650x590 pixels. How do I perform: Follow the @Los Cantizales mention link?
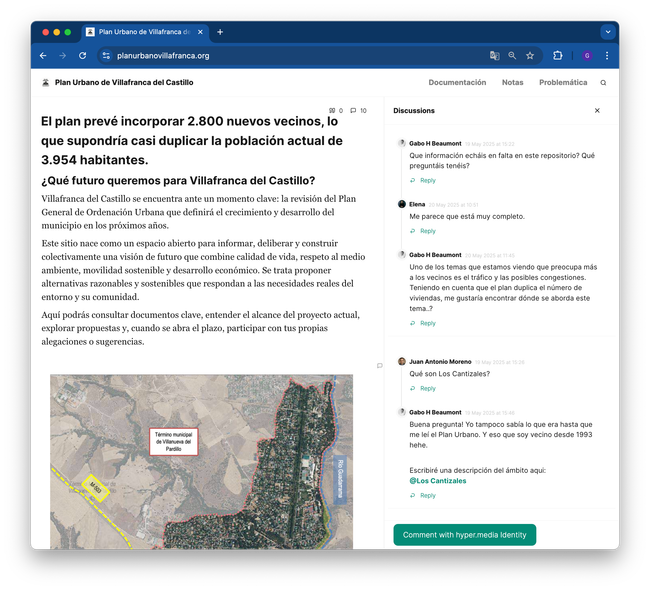coord(437,481)
